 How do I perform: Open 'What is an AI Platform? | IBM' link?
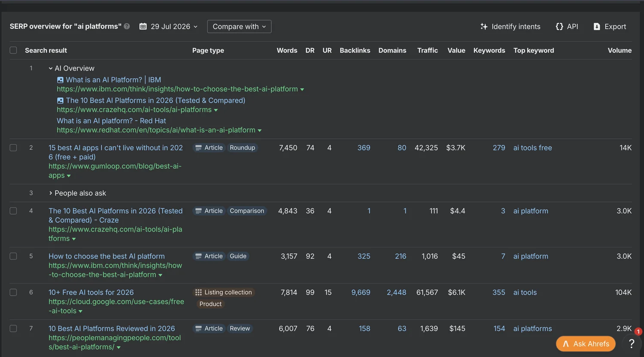click(113, 80)
